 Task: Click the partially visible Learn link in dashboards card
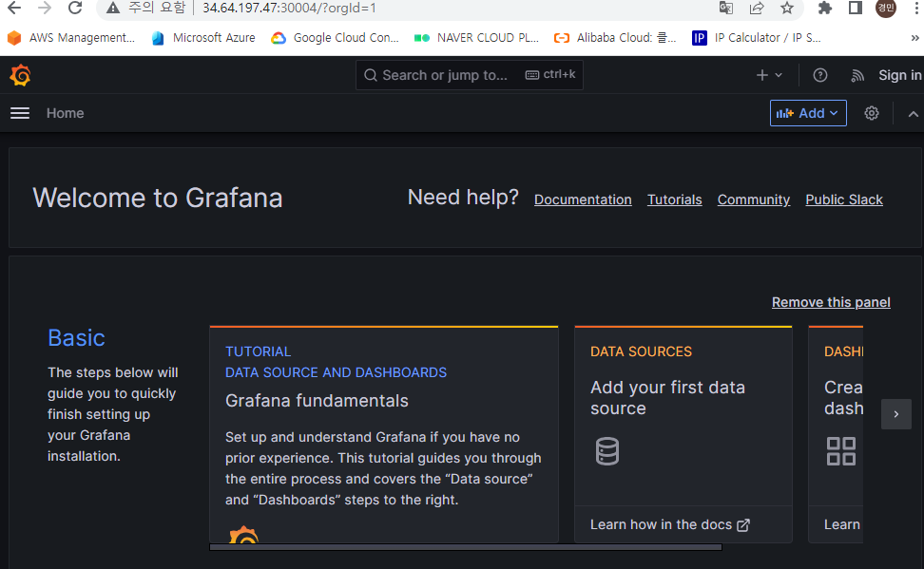coord(842,524)
